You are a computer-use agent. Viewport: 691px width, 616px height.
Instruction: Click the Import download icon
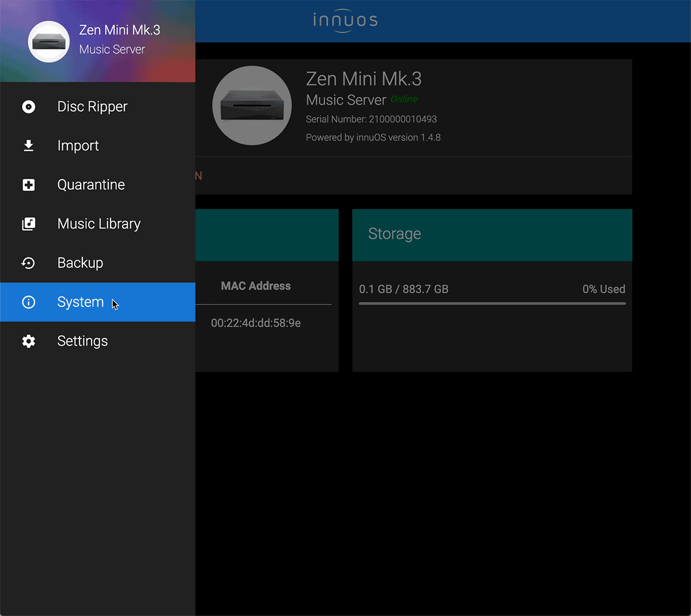pyautogui.click(x=28, y=146)
